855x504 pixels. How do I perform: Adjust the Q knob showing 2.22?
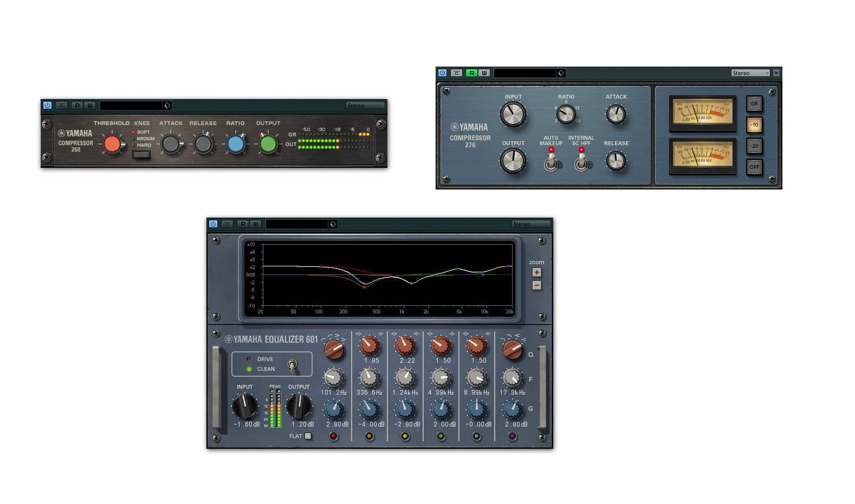pyautogui.click(x=405, y=345)
